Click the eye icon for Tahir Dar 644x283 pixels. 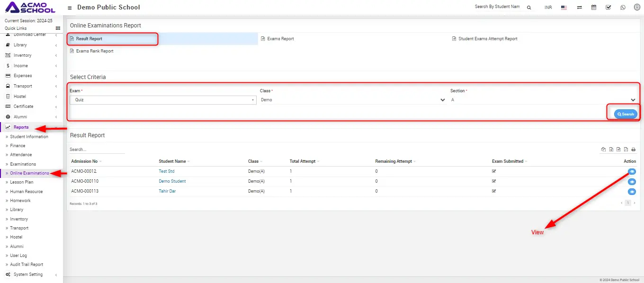pos(632,192)
